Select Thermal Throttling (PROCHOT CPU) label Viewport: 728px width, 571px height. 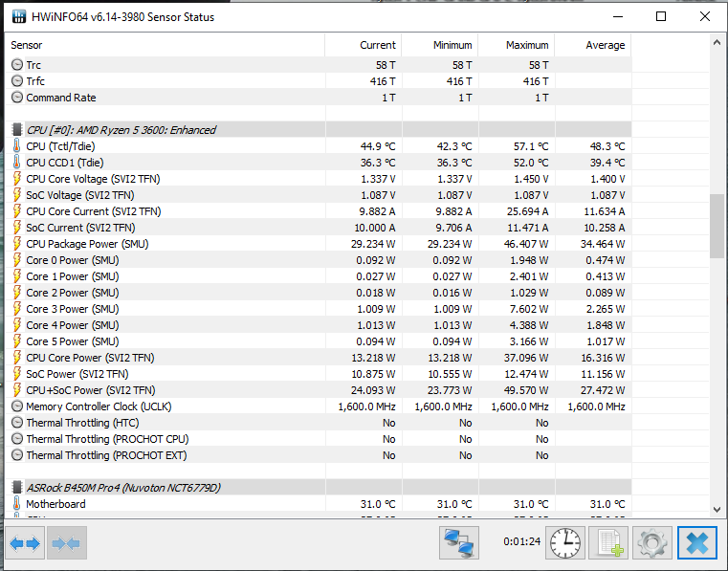pyautogui.click(x=107, y=439)
